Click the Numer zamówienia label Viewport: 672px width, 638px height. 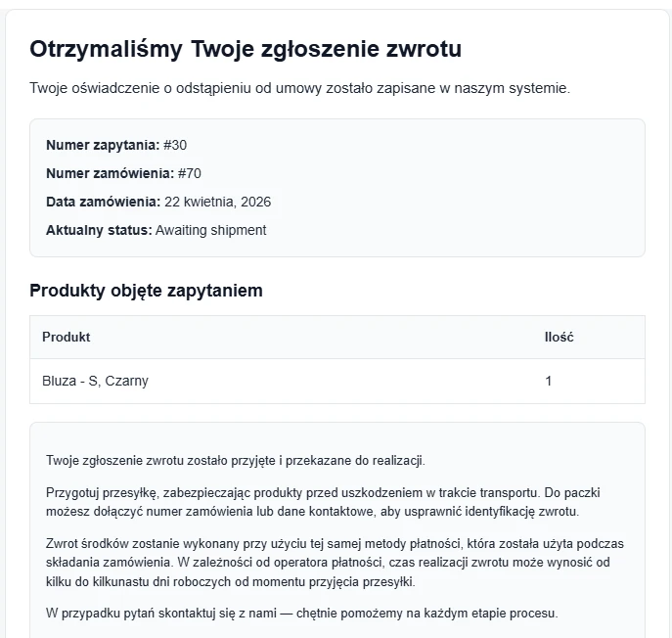point(111,173)
